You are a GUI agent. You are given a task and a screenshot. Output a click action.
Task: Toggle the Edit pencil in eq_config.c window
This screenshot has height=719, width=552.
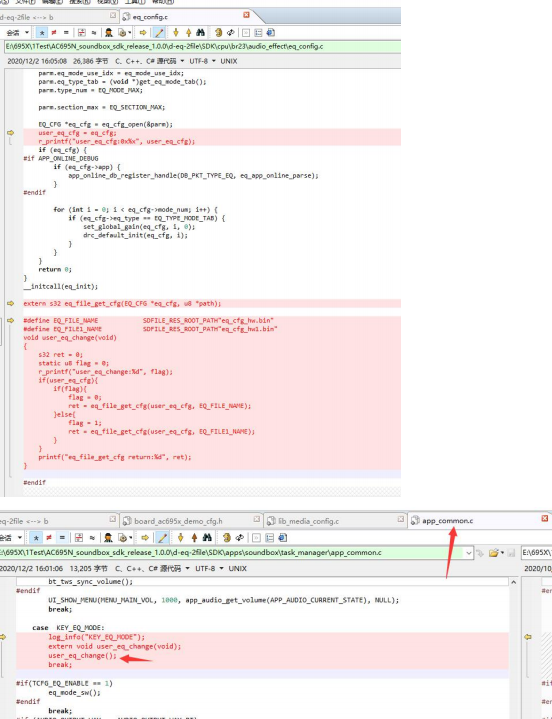(159, 33)
